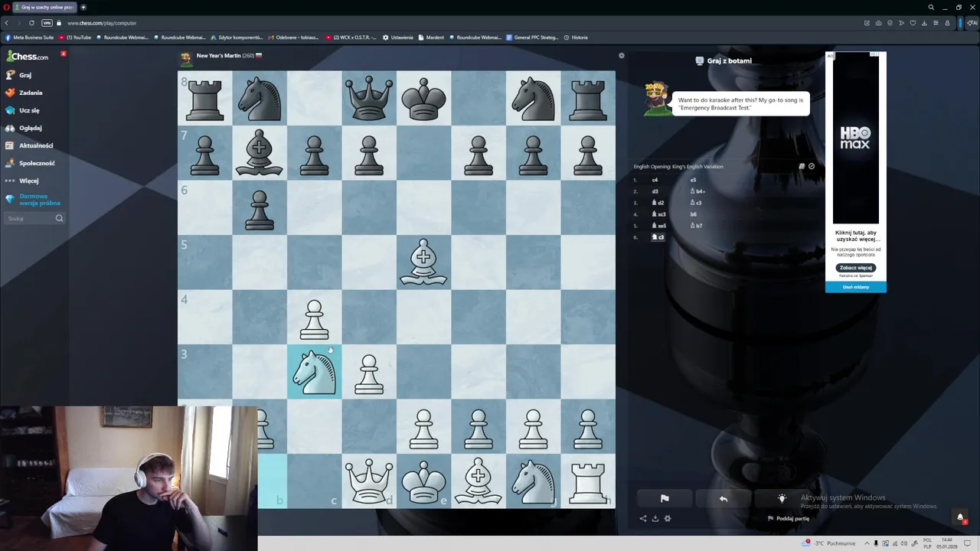Screen dimensions: 980x551
Task: Select white move xe5 in the move list
Action: click(x=658, y=226)
